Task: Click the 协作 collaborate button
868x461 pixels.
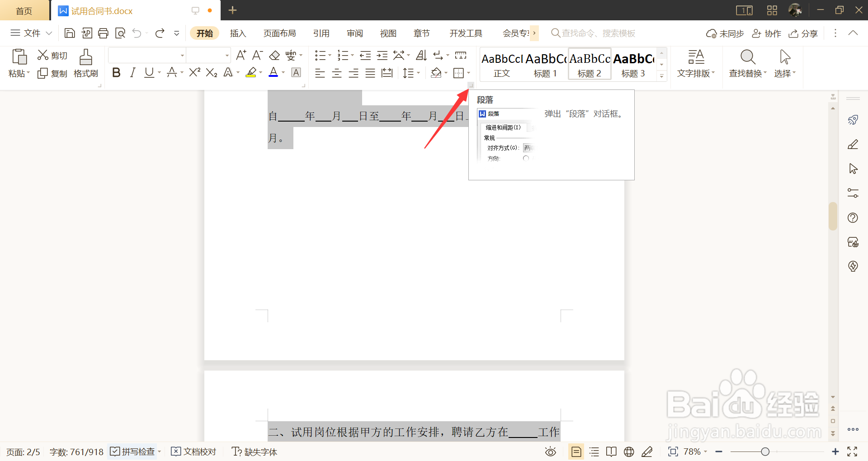Action: 766,33
